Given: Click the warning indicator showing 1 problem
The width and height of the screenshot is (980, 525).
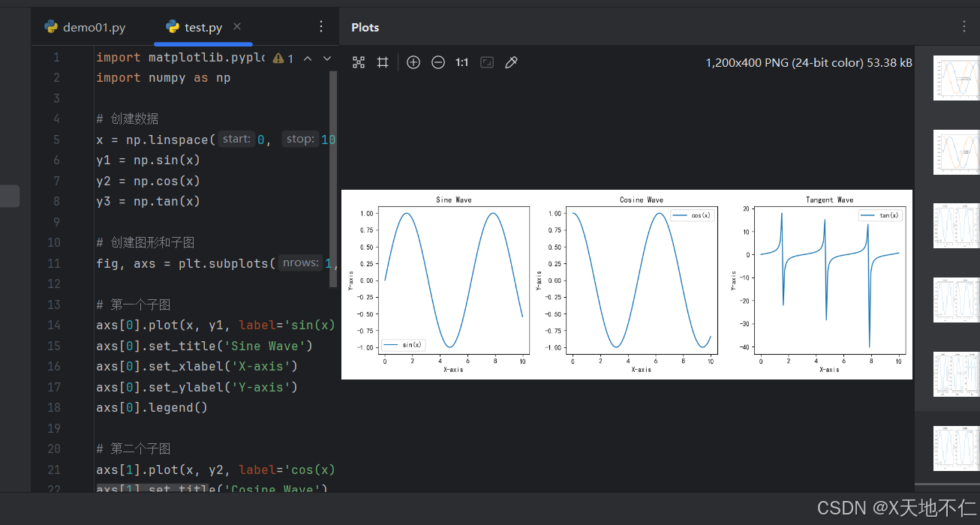Looking at the screenshot, I should [x=283, y=58].
